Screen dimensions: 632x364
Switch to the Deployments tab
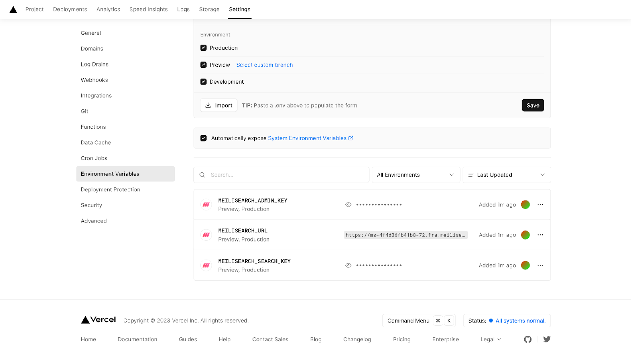pos(70,10)
